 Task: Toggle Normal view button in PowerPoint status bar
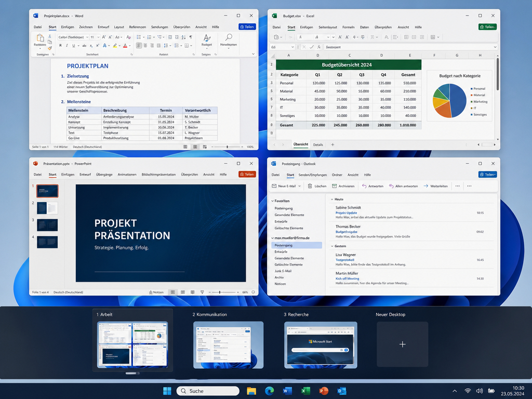tap(173, 292)
